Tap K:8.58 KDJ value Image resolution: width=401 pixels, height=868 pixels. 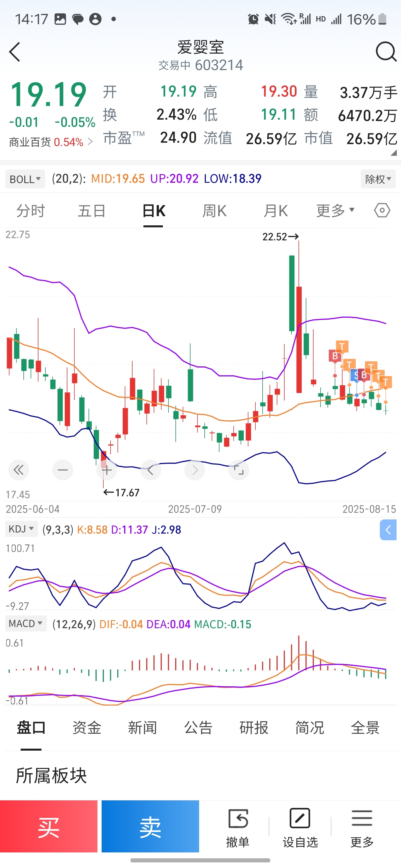coord(92,530)
